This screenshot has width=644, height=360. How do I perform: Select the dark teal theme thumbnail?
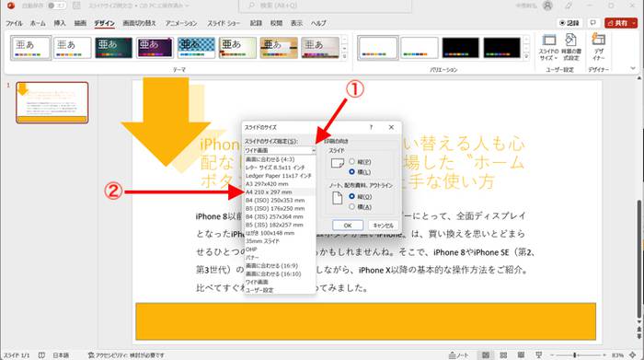(x=114, y=48)
